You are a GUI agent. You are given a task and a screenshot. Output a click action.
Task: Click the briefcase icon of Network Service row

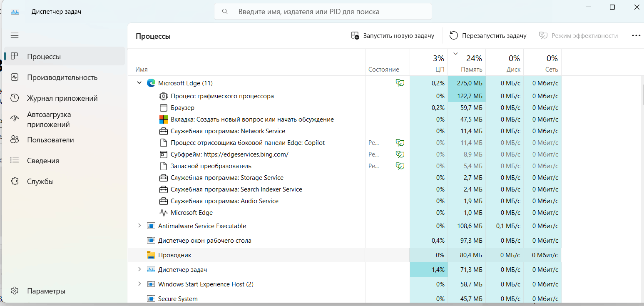pos(164,131)
